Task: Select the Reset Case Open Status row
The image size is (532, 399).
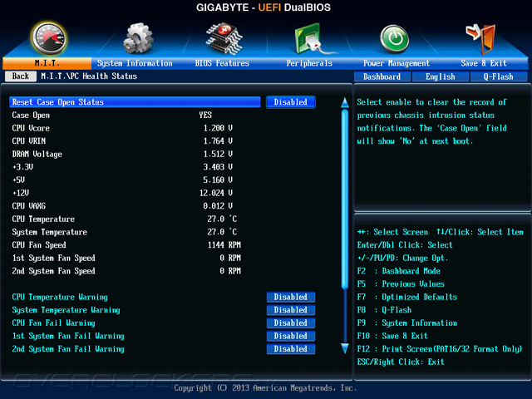Action: [x=135, y=102]
